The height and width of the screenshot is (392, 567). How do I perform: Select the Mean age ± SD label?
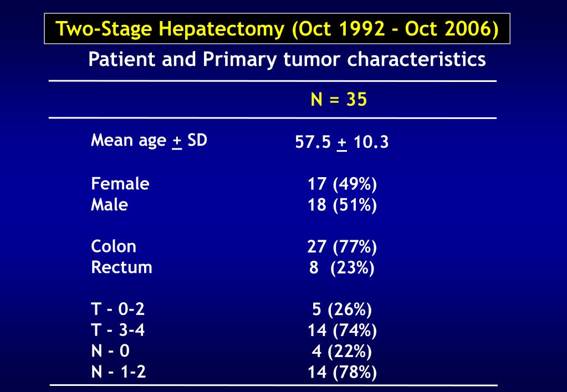pyautogui.click(x=149, y=141)
